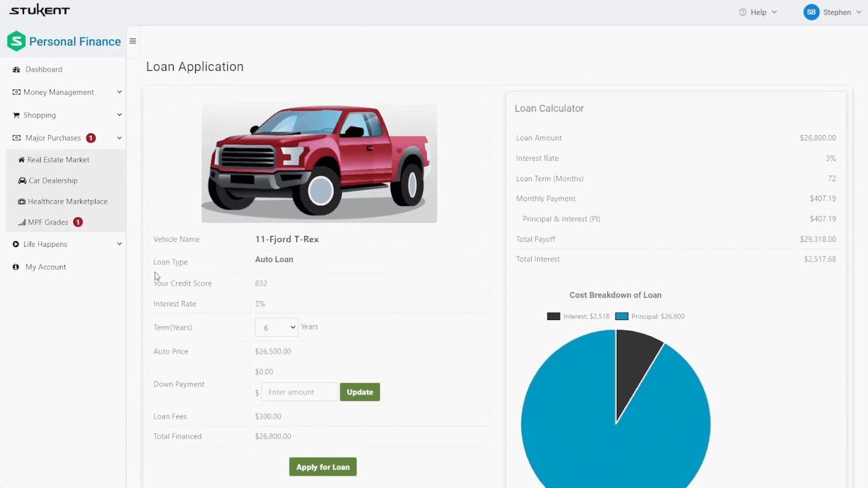The height and width of the screenshot is (488, 868).
Task: Expand the Money Management chevron
Action: tap(119, 92)
